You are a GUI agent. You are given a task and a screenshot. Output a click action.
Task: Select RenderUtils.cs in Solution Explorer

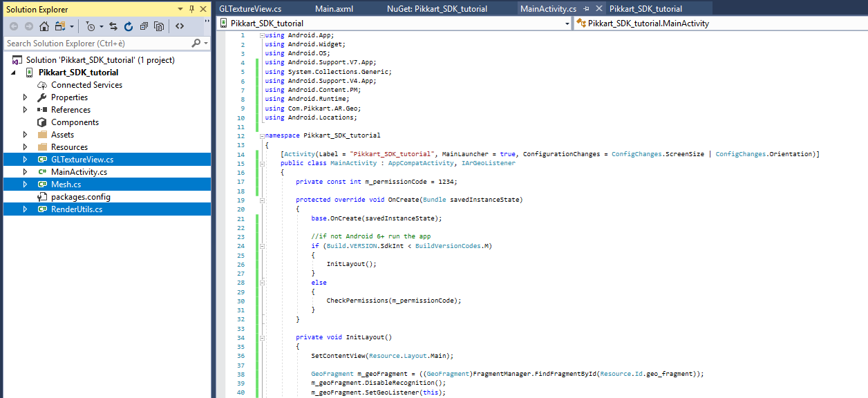77,209
